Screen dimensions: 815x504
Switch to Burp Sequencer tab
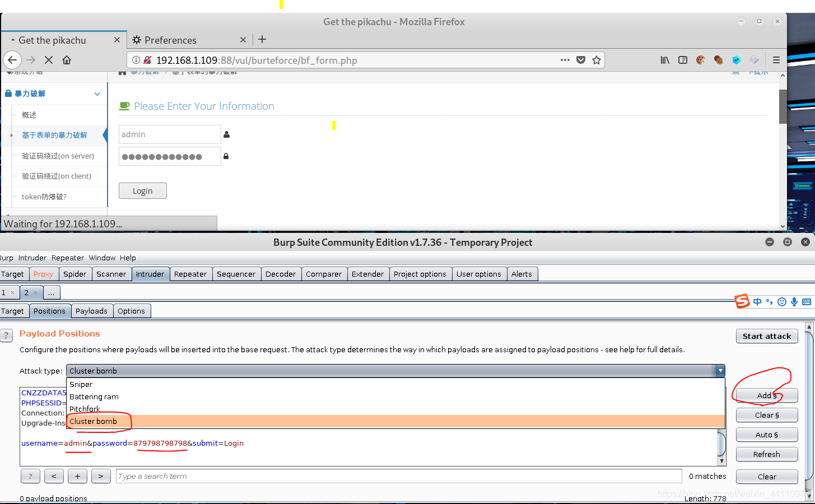point(236,274)
